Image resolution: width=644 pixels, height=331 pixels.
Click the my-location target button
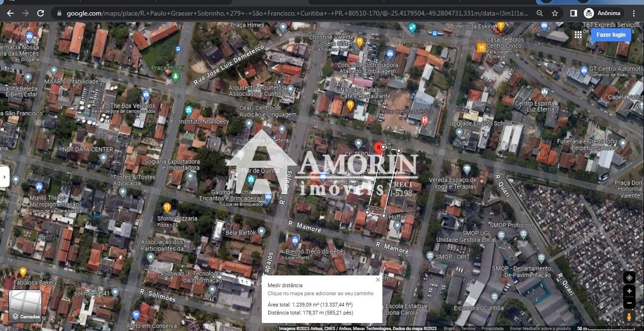(629, 278)
